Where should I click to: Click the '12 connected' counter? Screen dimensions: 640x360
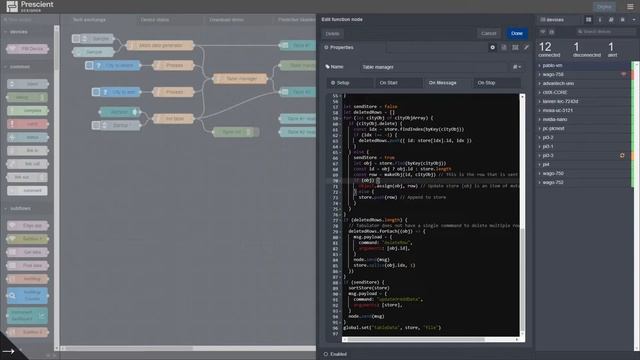coord(549,49)
